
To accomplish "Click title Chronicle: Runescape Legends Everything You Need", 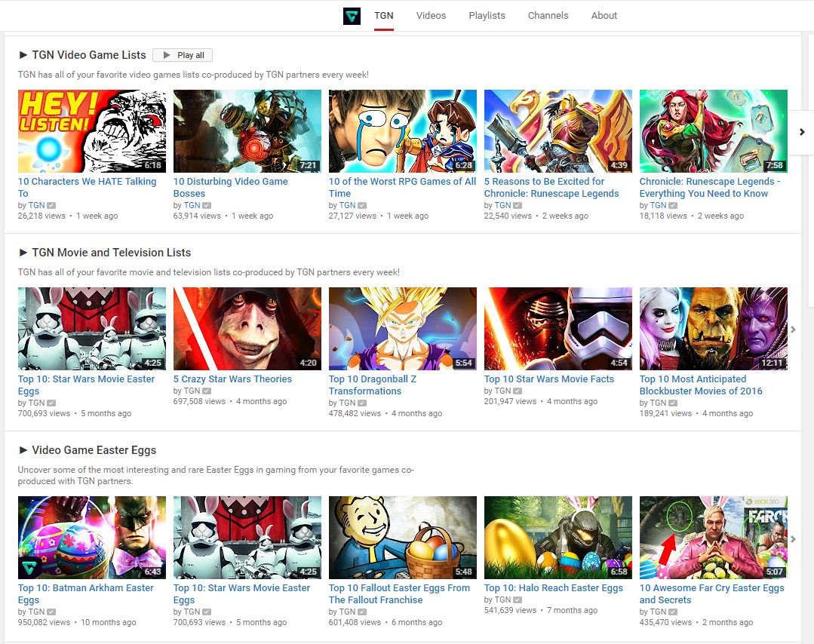I will [710, 187].
